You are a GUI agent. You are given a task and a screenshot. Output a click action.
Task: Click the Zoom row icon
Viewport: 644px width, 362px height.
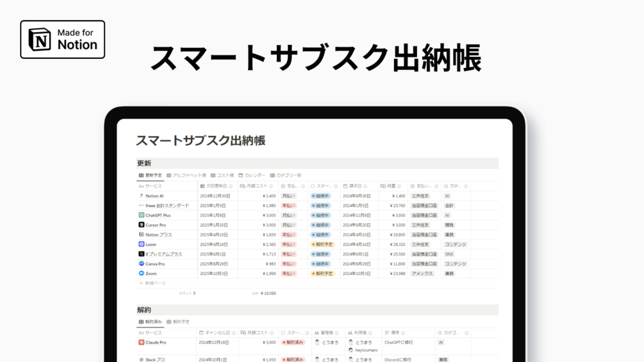click(x=141, y=274)
